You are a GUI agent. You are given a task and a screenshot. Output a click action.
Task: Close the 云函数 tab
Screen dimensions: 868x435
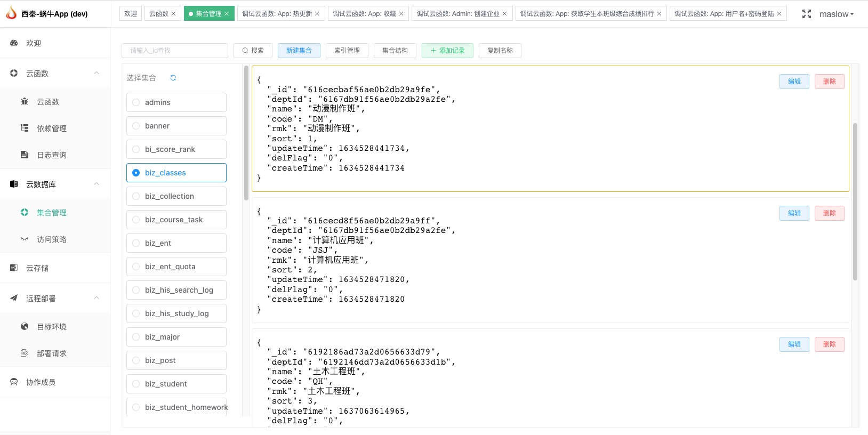(173, 14)
